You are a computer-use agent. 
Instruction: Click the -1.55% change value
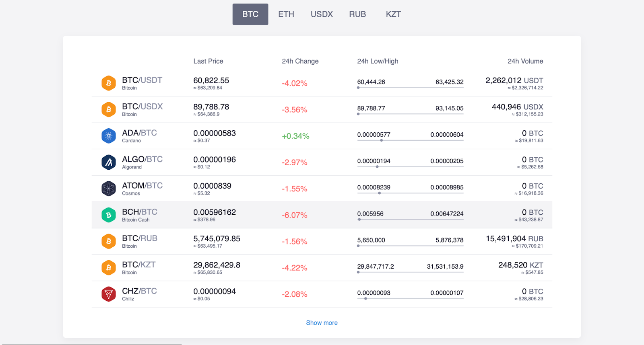point(295,189)
